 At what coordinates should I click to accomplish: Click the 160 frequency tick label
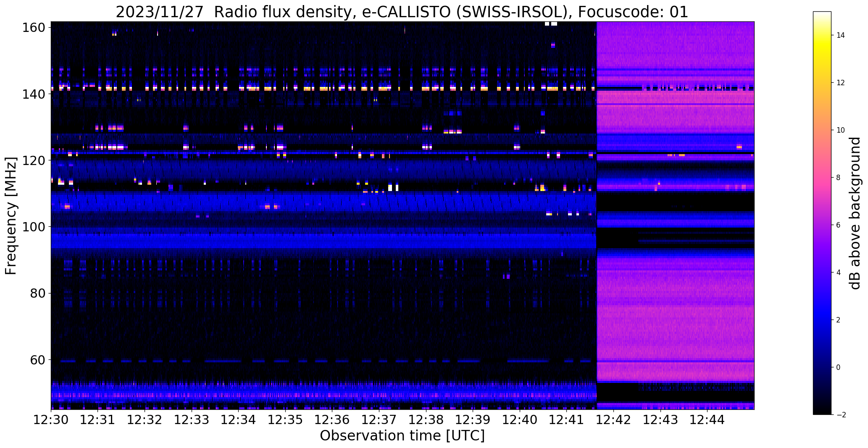[33, 28]
